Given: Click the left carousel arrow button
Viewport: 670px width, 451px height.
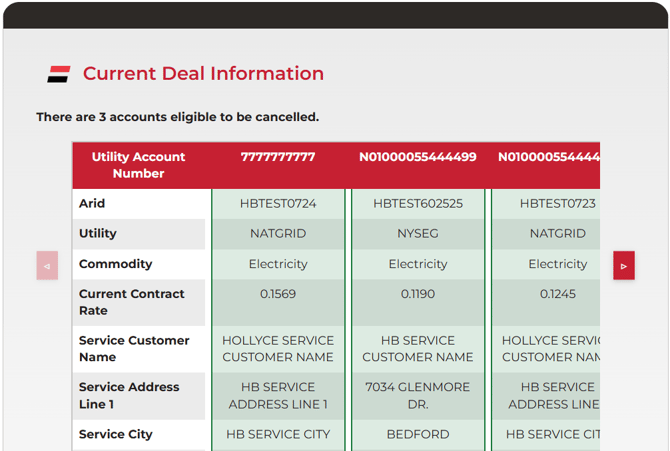Looking at the screenshot, I should (47, 266).
